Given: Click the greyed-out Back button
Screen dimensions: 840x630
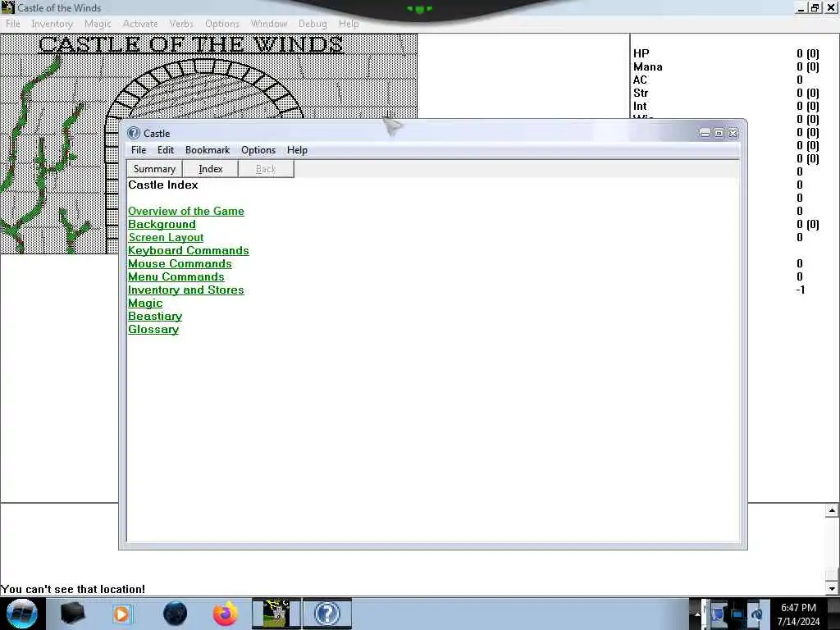Looking at the screenshot, I should click(266, 169).
